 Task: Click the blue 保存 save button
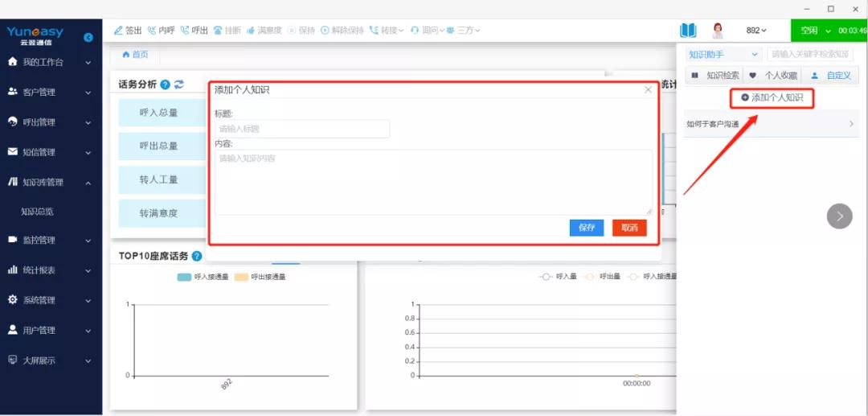pyautogui.click(x=587, y=228)
